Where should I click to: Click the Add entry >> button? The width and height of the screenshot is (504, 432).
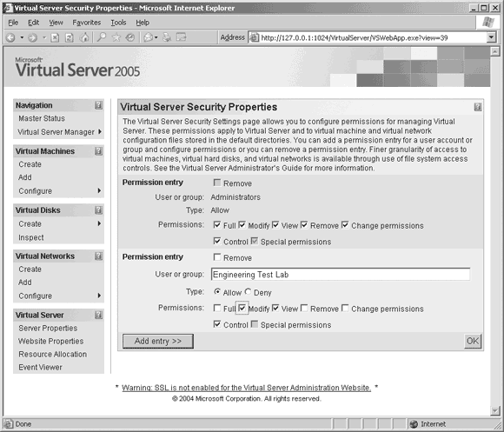(x=158, y=341)
